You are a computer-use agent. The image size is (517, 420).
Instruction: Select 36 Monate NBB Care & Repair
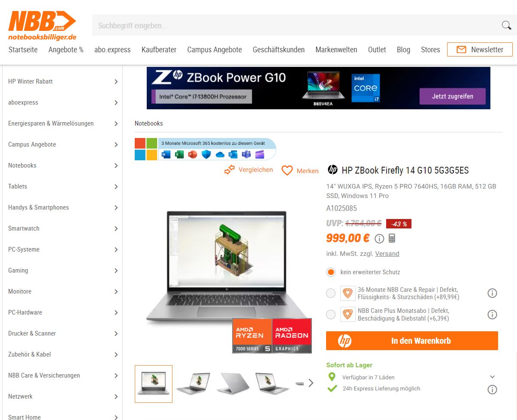click(x=330, y=294)
